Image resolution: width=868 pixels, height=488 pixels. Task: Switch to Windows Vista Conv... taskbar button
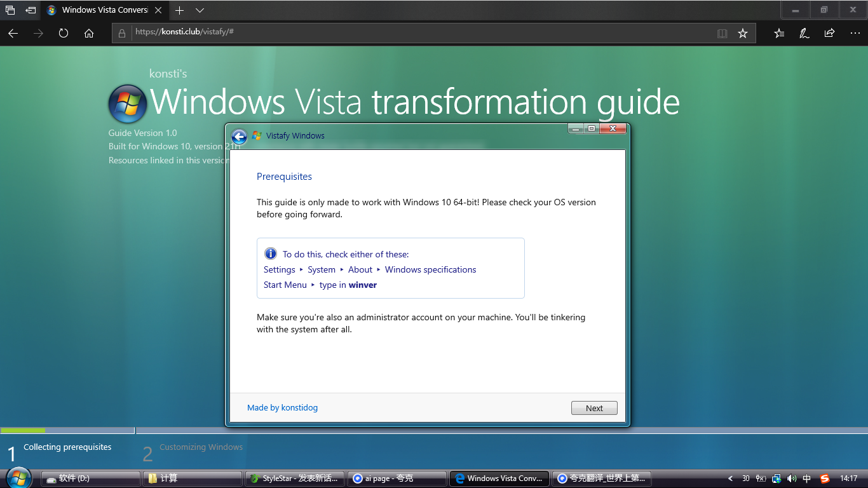[499, 478]
